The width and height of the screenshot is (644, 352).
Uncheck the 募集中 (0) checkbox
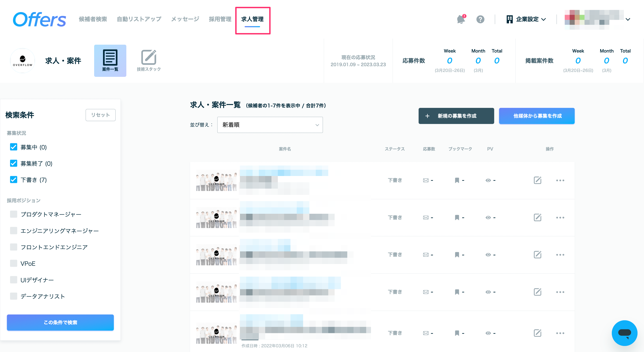(x=13, y=147)
